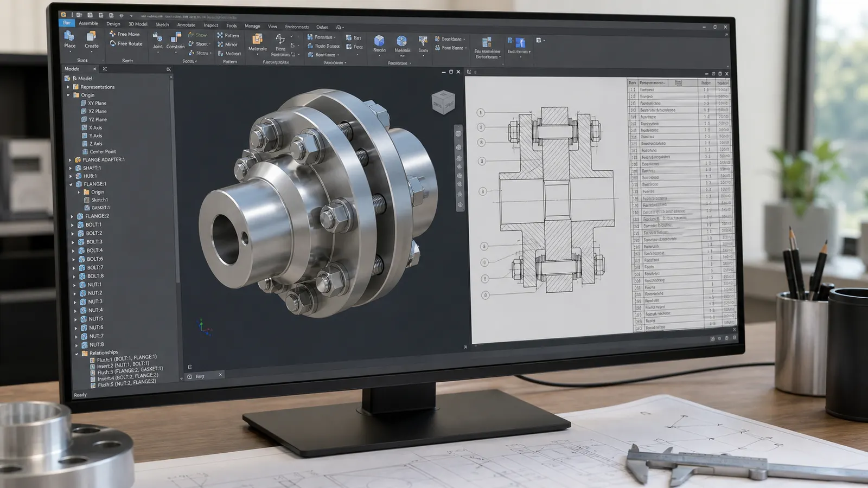Click the Mirror tool in ribbon
Screen dimensions: 868x488
(227, 45)
